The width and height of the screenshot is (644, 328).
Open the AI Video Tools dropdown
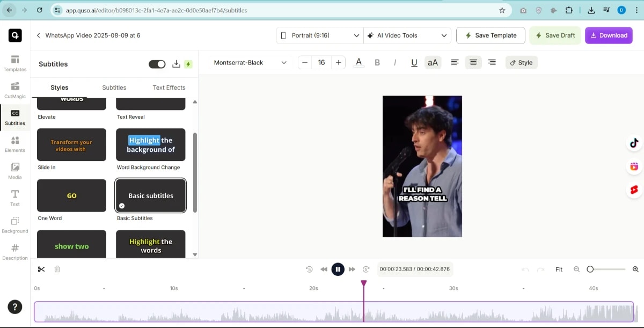coord(407,35)
